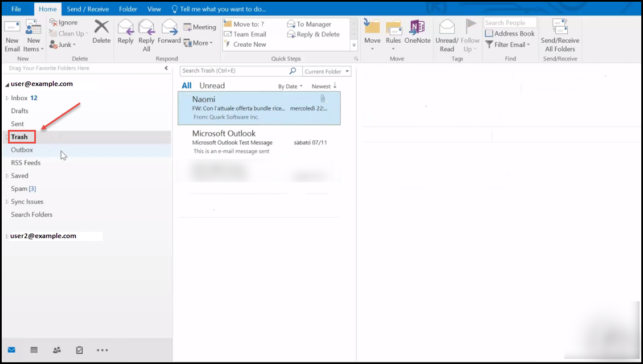Switch to Mail view icon
This screenshot has height=364, width=643.
pyautogui.click(x=11, y=350)
